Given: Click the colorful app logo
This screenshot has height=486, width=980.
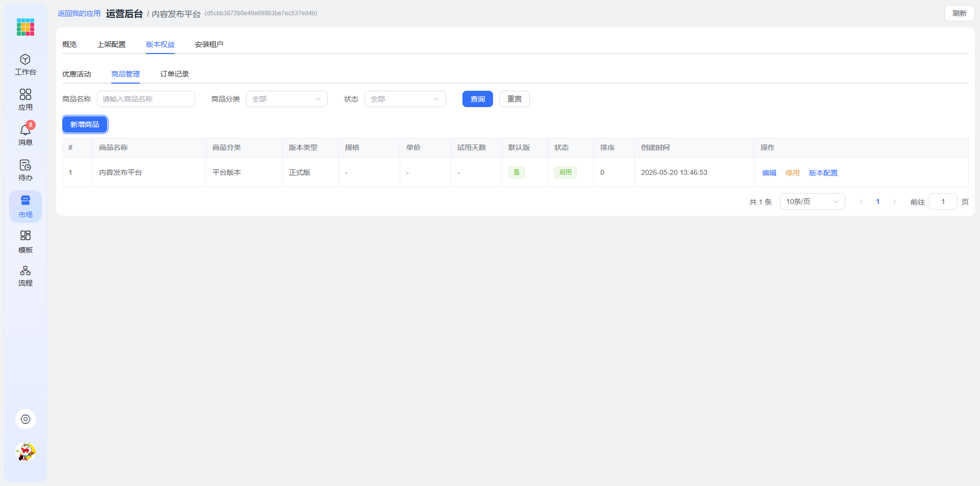Looking at the screenshot, I should (x=26, y=27).
